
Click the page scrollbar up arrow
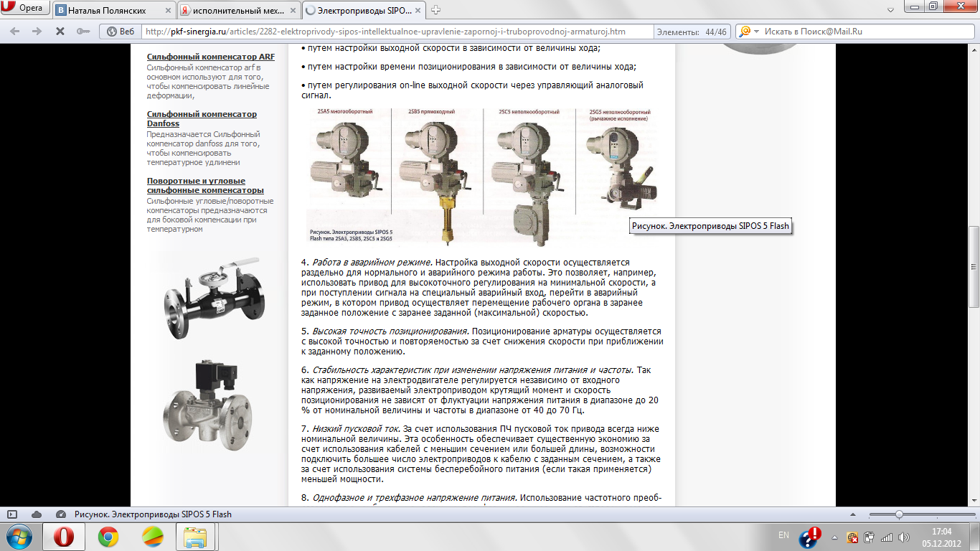(974, 50)
